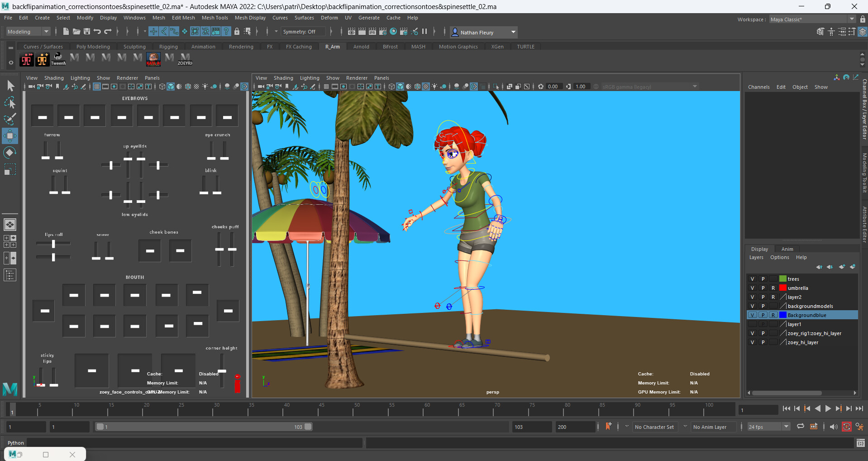Choose the Rotate tool in the toolbox

pos(10,153)
